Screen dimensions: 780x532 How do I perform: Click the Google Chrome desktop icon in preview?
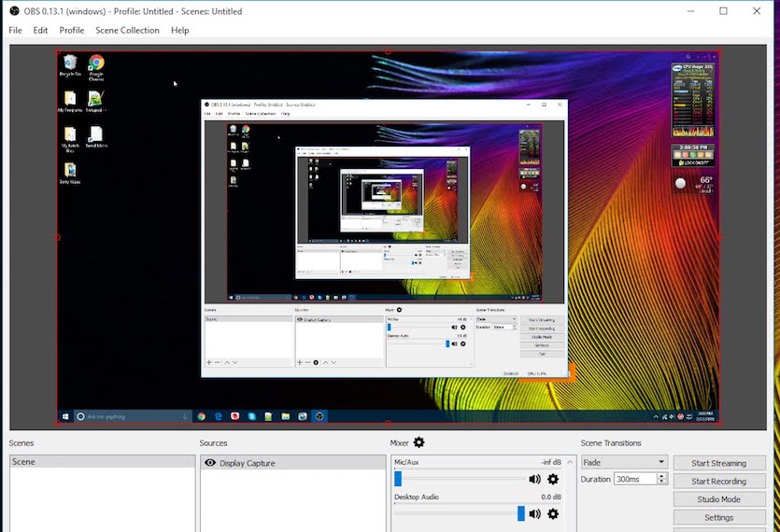(x=96, y=67)
